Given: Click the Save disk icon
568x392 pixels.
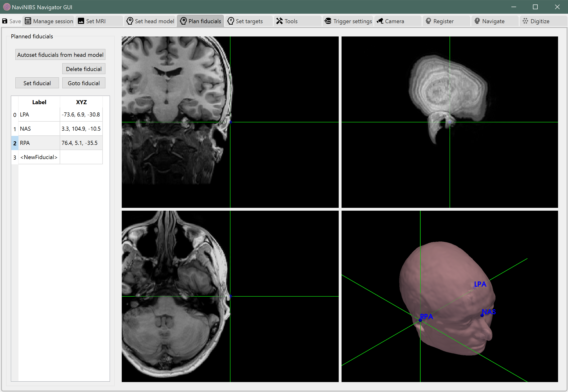Looking at the screenshot, I should pos(5,21).
